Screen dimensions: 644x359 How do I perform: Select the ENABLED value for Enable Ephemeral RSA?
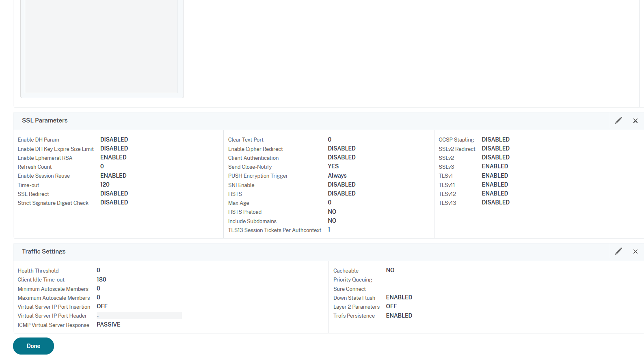pos(113,157)
